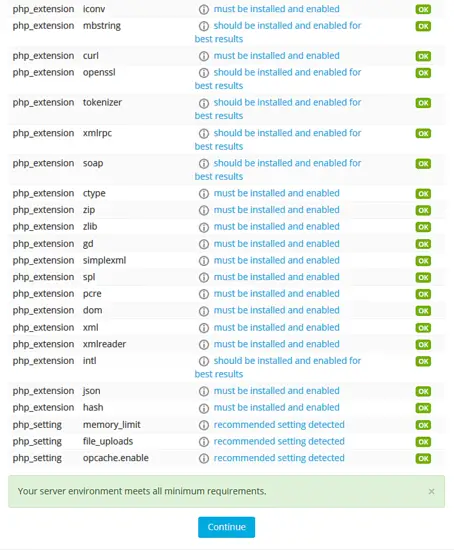Click the info icon beside the iconv row
The image size is (454, 550).
204,9
